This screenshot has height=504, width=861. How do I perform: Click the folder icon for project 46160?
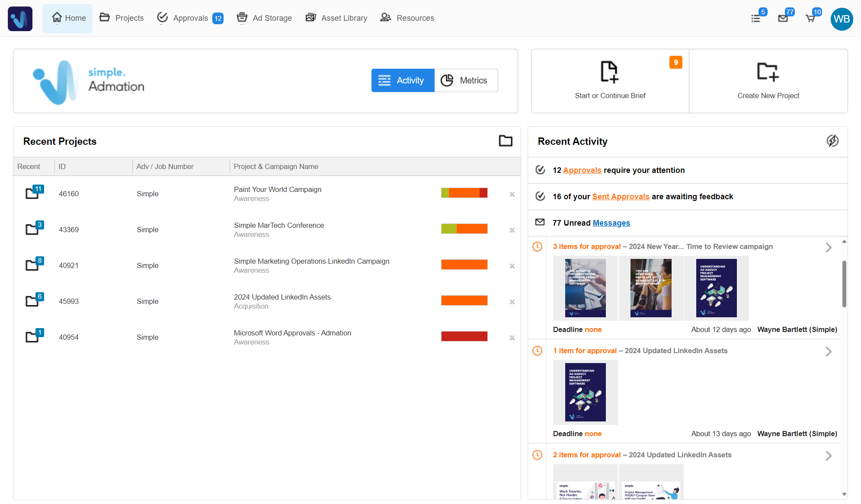pyautogui.click(x=32, y=193)
